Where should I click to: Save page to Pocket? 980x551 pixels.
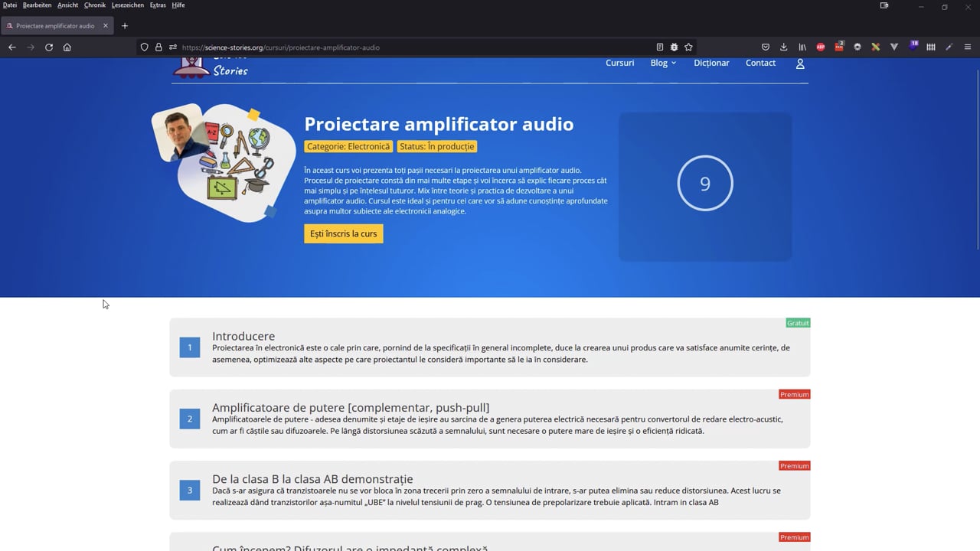766,47
